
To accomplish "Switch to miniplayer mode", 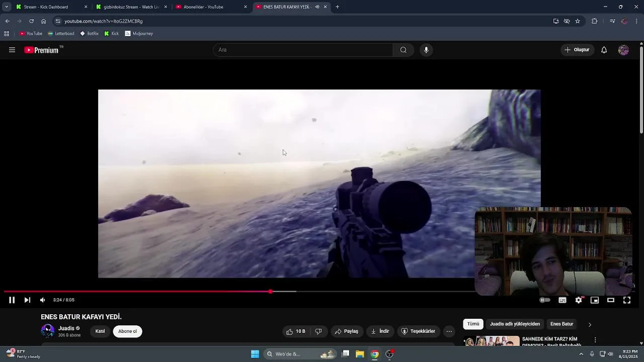I will coord(595,300).
